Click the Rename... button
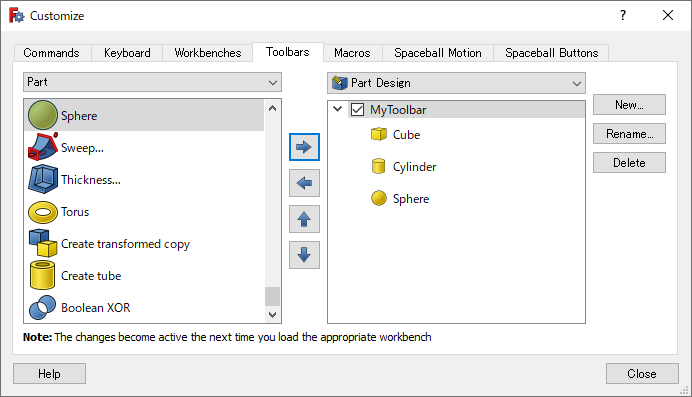This screenshot has height=397, width=692. click(629, 134)
